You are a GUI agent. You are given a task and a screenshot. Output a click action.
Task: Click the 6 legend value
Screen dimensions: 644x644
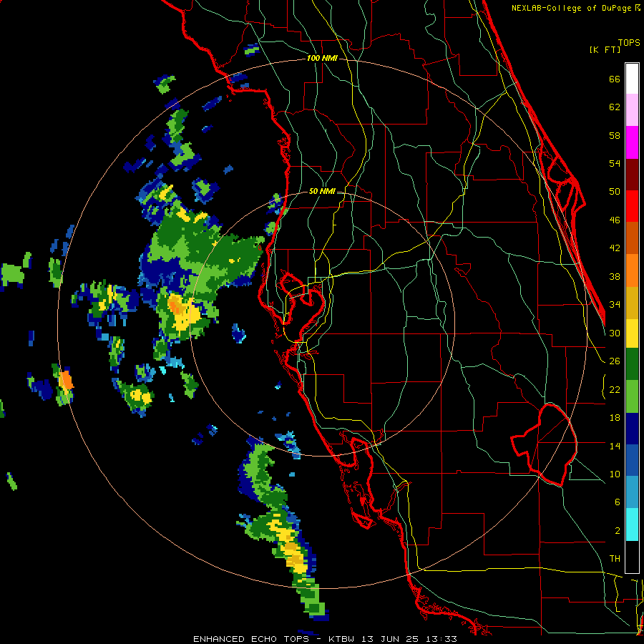coord(618,502)
